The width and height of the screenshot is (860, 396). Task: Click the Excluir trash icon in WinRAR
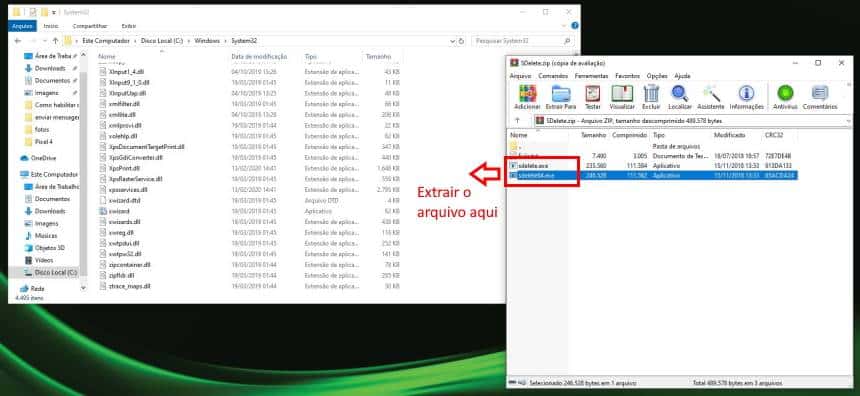651,97
